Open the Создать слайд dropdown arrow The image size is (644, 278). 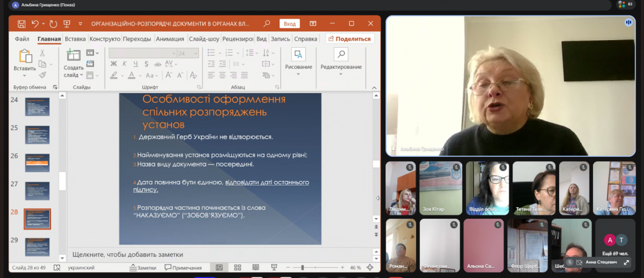pos(83,75)
